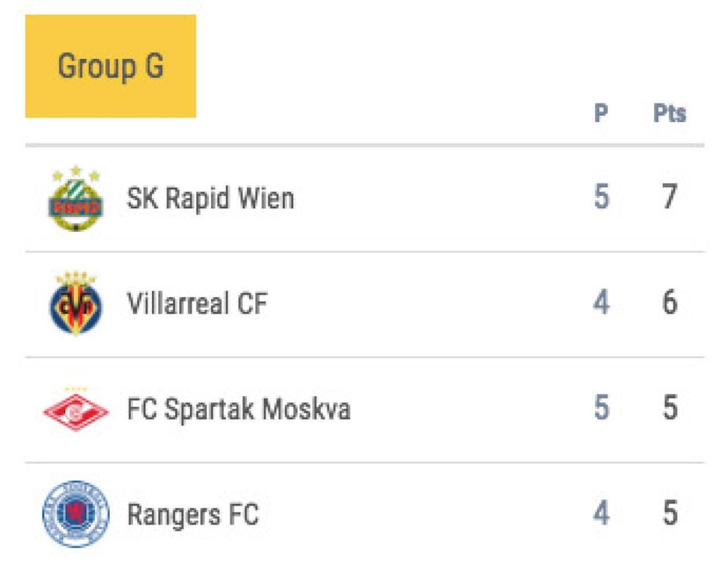Click the SK Rapid Wien club crest
The height and width of the screenshot is (586, 728).
point(75,199)
